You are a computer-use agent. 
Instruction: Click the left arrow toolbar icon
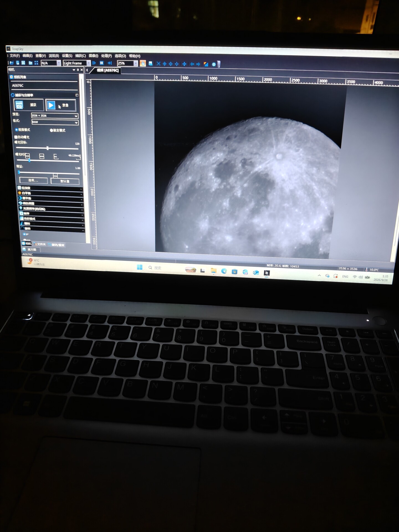(x=192, y=64)
